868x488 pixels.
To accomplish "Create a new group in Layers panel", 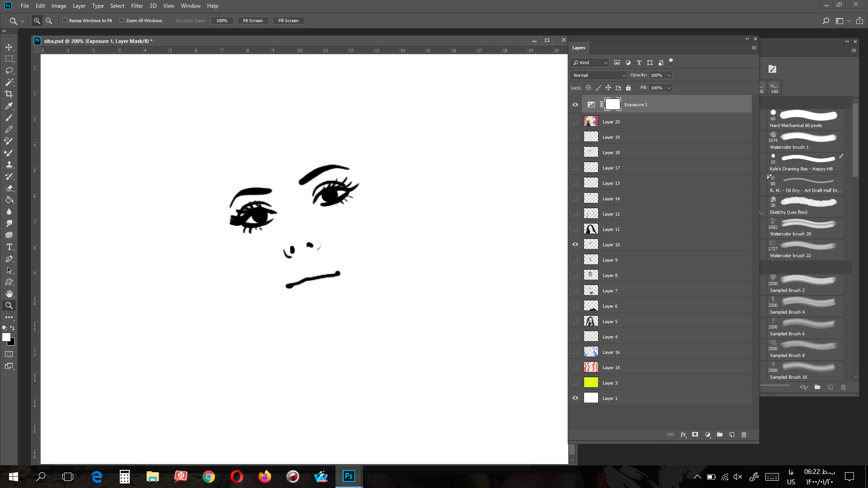I will pos(720,435).
